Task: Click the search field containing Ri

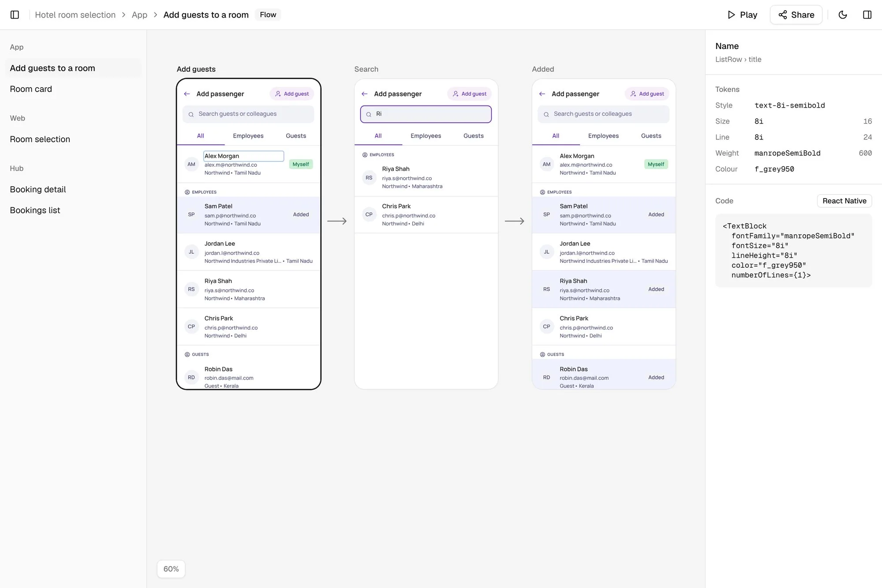Action: pyautogui.click(x=426, y=114)
